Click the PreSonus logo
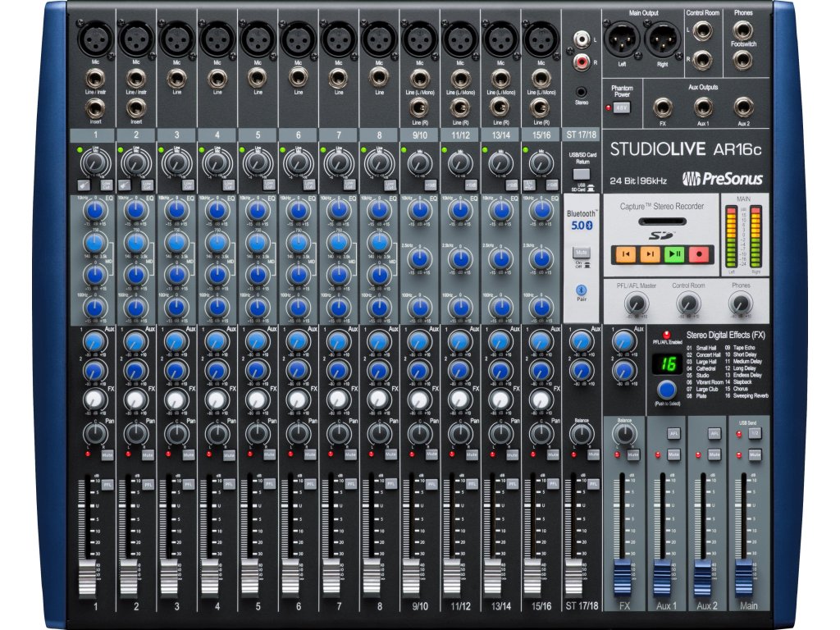Image resolution: width=840 pixels, height=630 pixels. 722,178
